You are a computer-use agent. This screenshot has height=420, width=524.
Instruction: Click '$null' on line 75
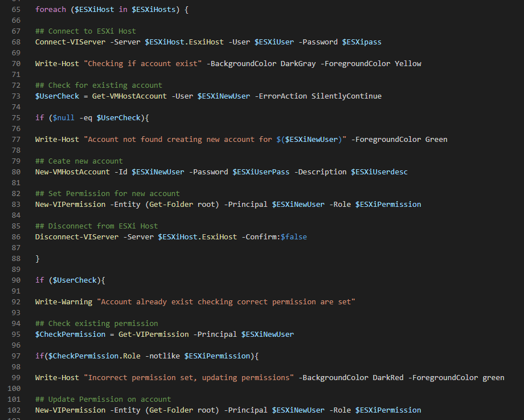pyautogui.click(x=63, y=118)
